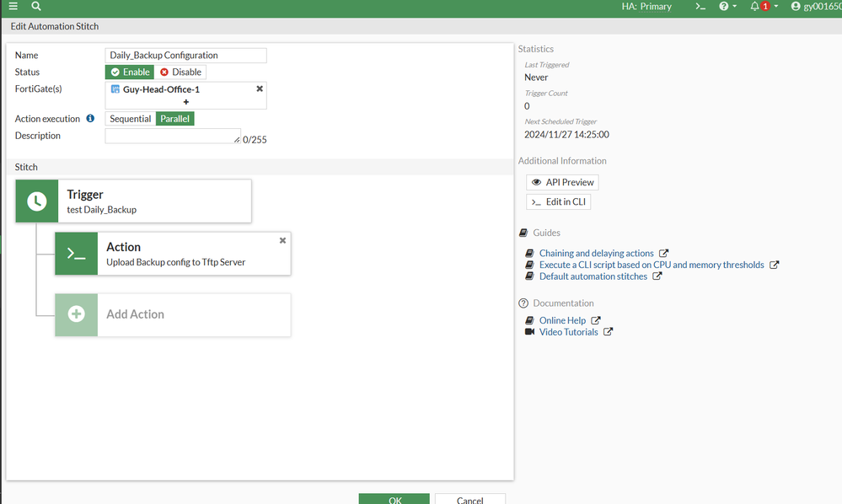This screenshot has width=842, height=504.
Task: Click the Guides book icon
Action: [523, 233]
